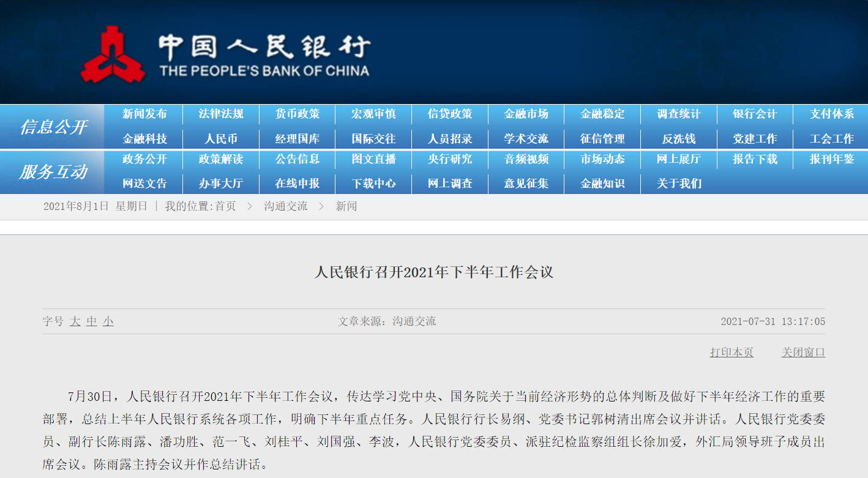Open 央行研究 menu item
Viewport: 868px width, 478px height.
point(450,159)
